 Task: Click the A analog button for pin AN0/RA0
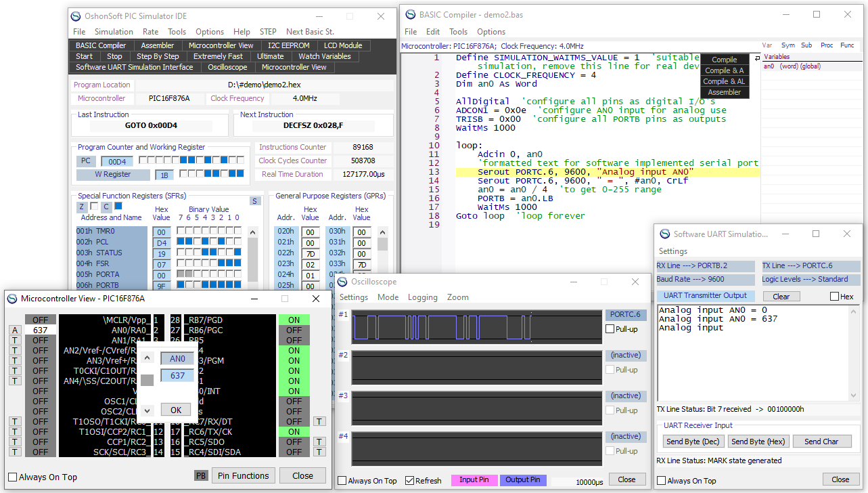tap(14, 330)
